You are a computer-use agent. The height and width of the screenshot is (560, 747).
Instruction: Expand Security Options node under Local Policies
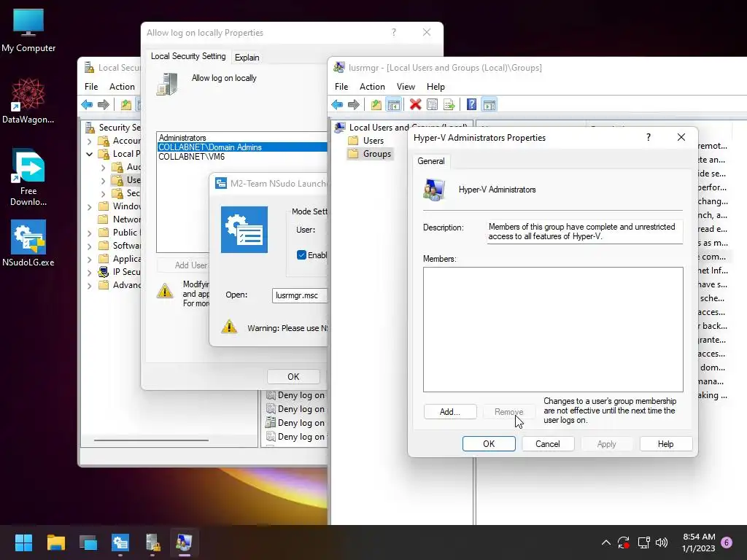(104, 193)
